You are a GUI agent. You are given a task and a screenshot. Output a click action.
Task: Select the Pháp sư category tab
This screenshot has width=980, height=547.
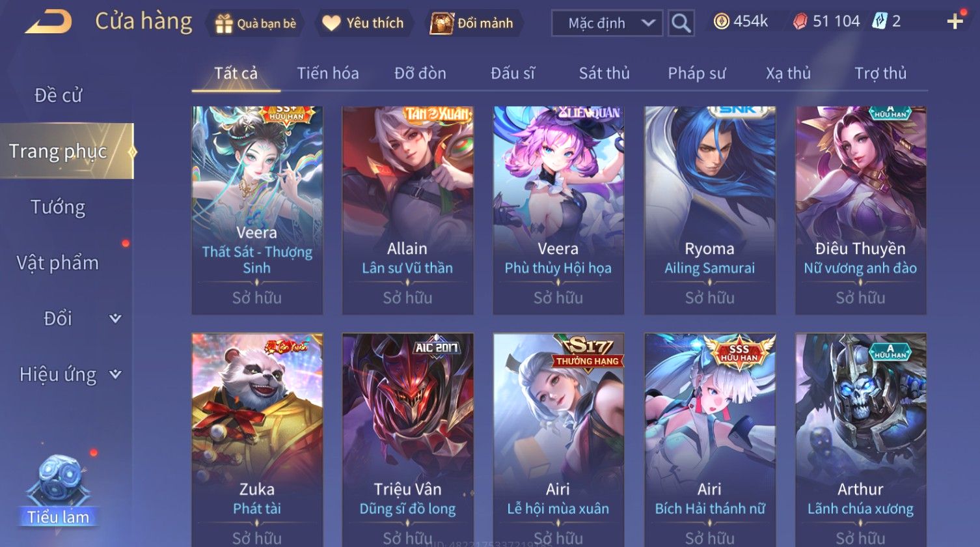[696, 74]
